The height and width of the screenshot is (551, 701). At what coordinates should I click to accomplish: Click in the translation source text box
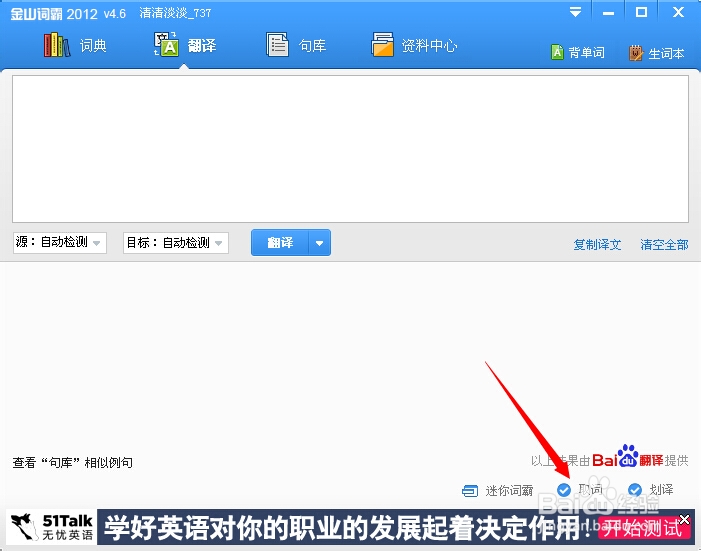coord(350,148)
